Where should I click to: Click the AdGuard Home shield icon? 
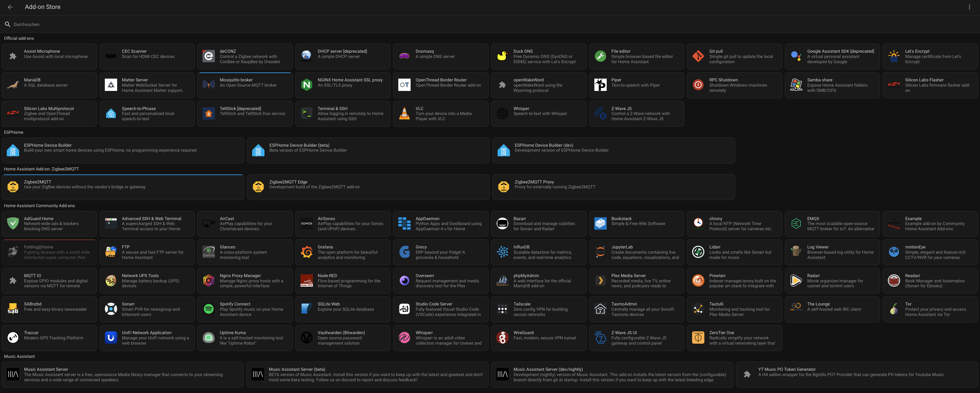point(13,223)
